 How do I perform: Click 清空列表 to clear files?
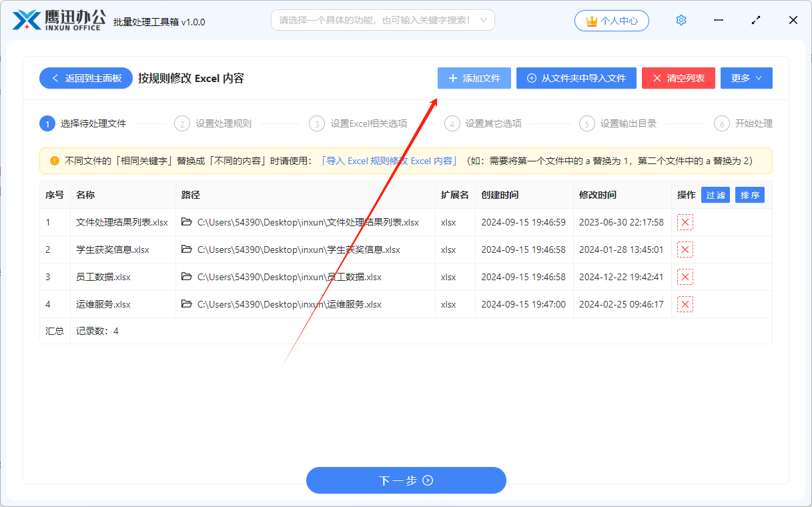(x=678, y=78)
